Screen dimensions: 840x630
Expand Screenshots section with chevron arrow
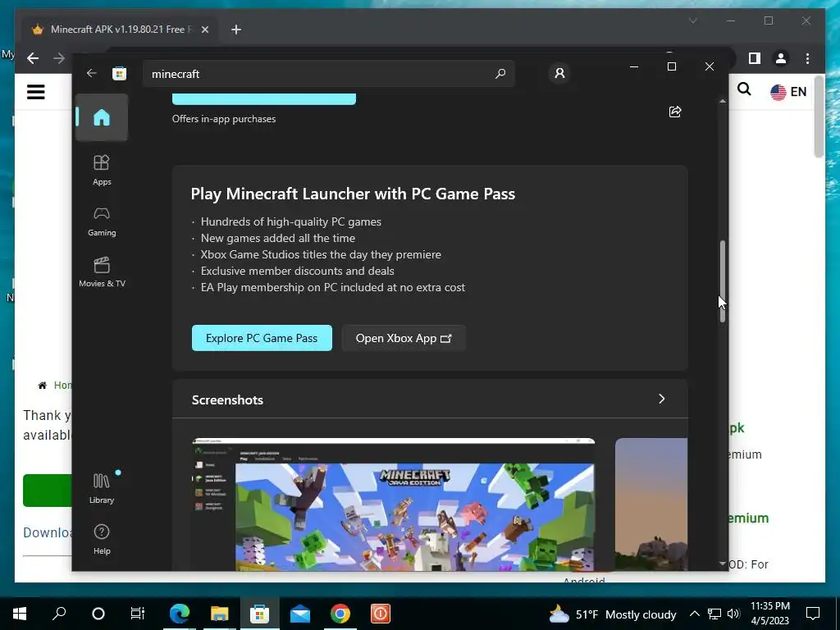662,399
